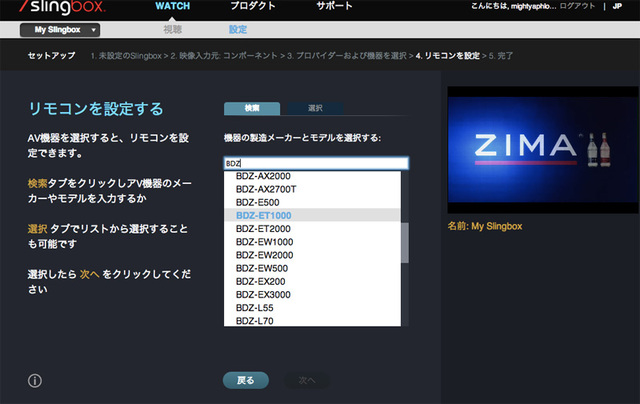The width and height of the screenshot is (640, 404).
Task: Open the WATCH menu
Action: point(173,6)
